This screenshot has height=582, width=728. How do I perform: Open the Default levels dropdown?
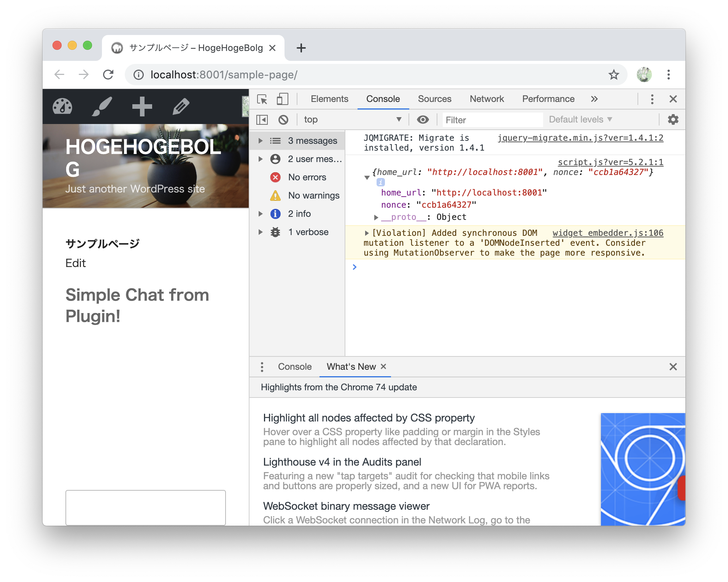pos(579,119)
